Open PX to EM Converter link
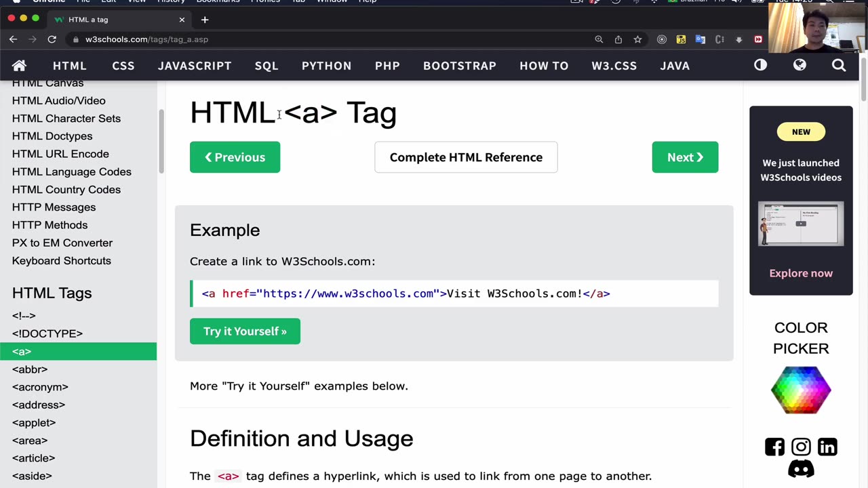This screenshot has height=488, width=868. [x=62, y=243]
